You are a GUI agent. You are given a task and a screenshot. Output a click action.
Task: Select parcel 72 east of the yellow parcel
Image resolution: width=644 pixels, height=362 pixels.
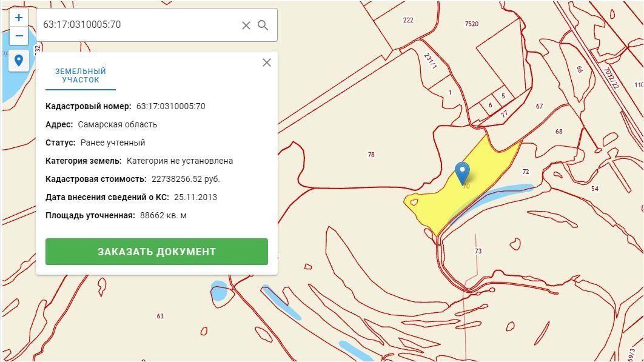pos(525,173)
